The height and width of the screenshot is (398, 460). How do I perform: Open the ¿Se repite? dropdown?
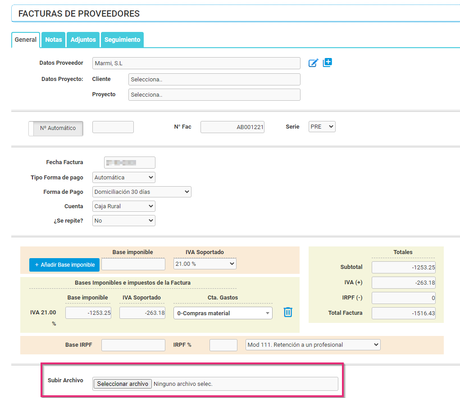(124, 220)
